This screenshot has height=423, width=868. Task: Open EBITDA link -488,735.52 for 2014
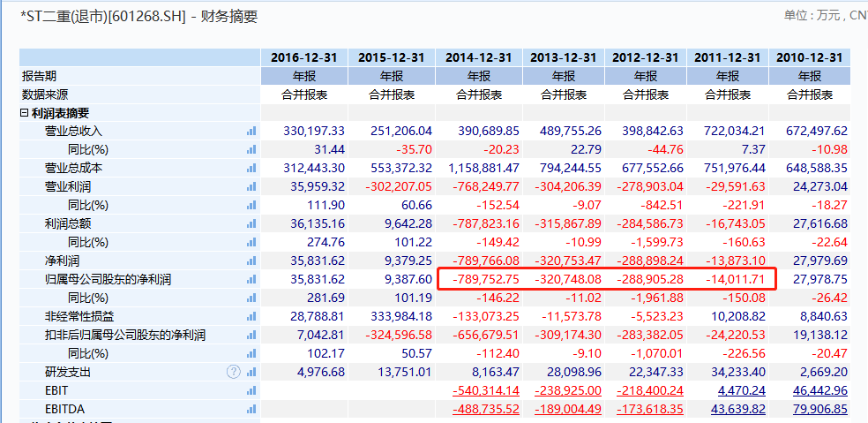[486, 409]
